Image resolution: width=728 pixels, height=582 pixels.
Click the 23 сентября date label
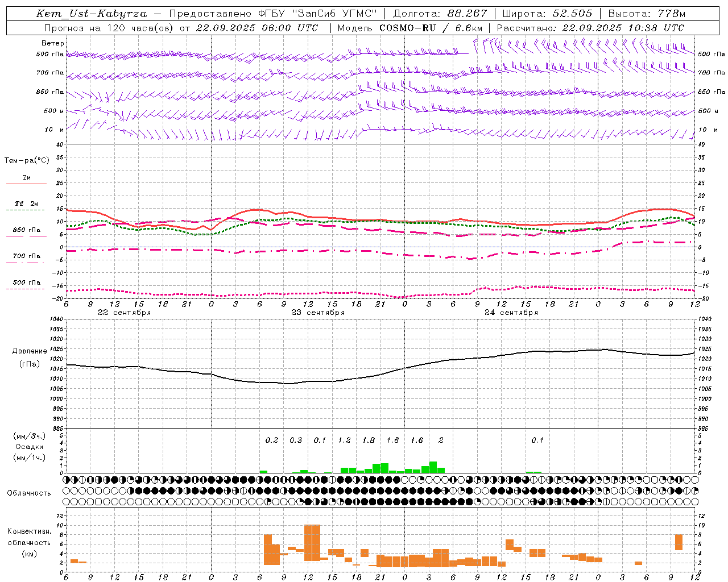point(318,313)
